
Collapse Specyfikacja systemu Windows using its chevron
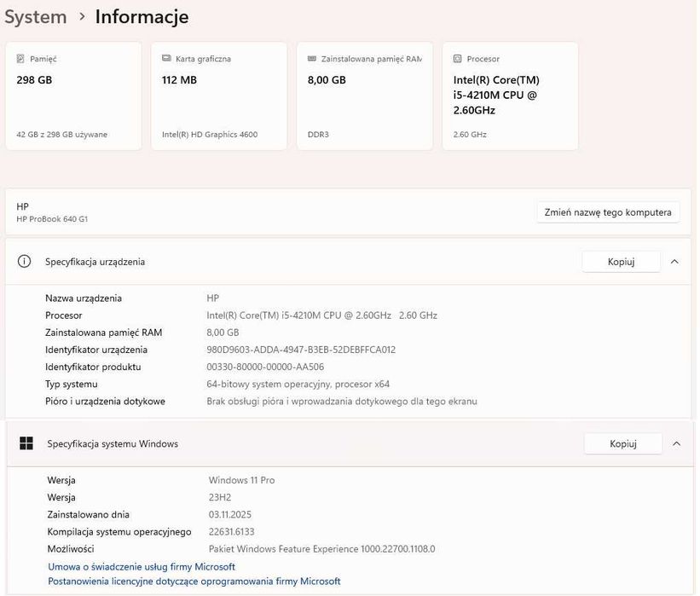[676, 443]
